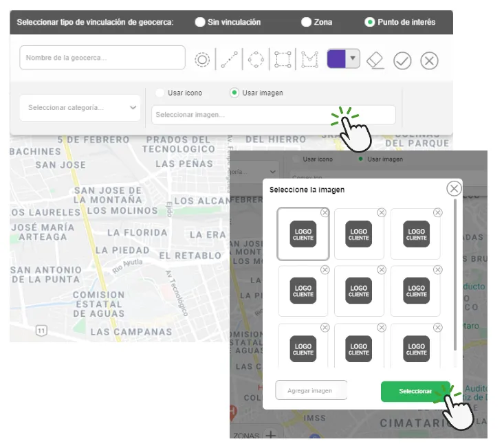Viewport: 504px width, 446px height.
Task: Click the JOSÉ MARÍA ARTEAGA label
Action: [x=43, y=232]
